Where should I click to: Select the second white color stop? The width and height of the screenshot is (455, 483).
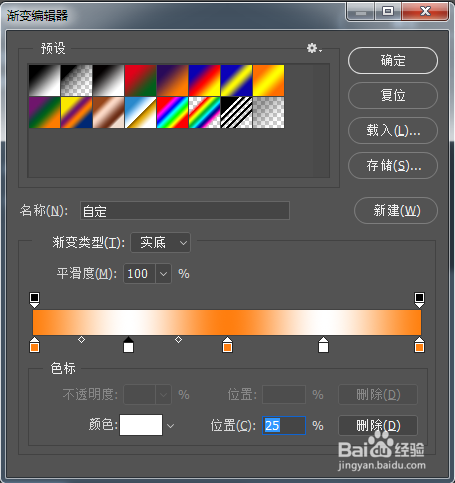click(323, 345)
